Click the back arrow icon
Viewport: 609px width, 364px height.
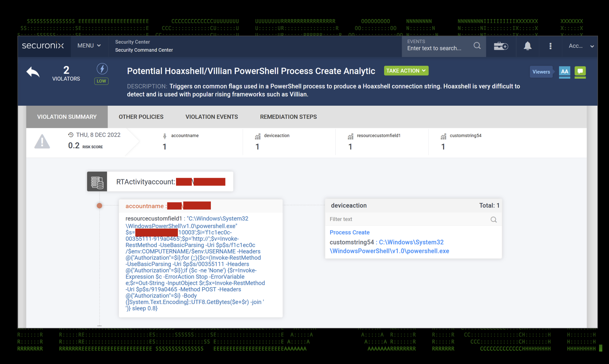[33, 72]
